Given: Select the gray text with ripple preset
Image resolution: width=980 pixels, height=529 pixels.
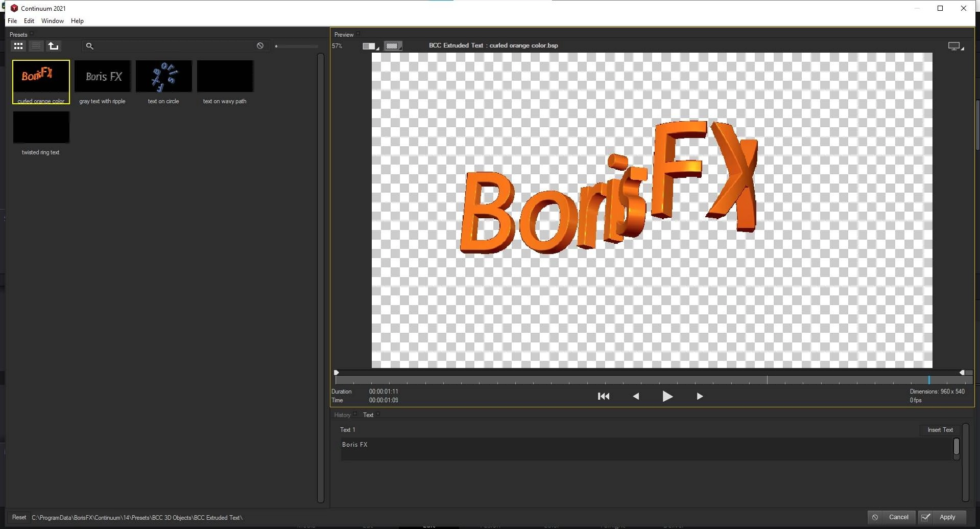Looking at the screenshot, I should click(102, 82).
